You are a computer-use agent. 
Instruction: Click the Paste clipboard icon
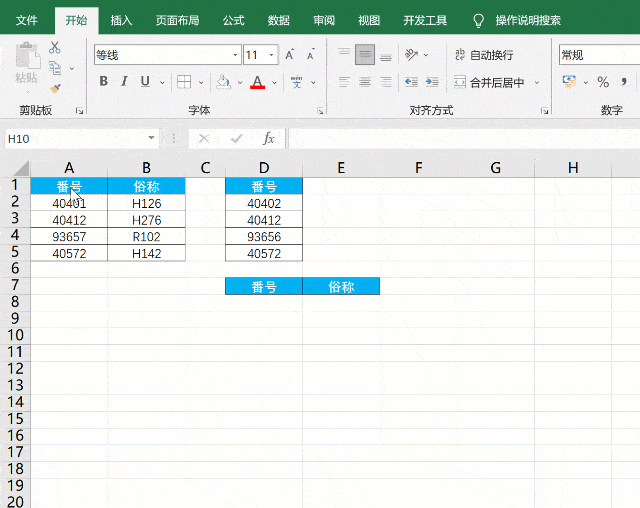(27, 55)
